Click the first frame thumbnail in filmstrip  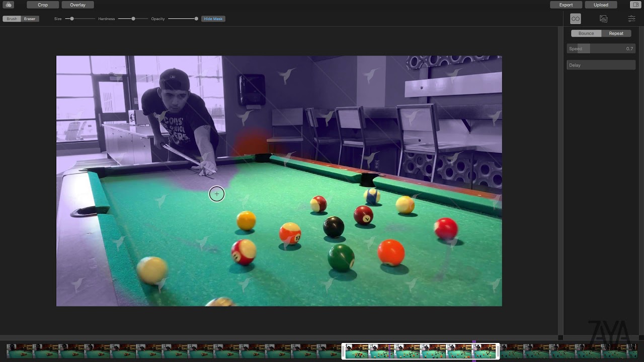(19, 351)
